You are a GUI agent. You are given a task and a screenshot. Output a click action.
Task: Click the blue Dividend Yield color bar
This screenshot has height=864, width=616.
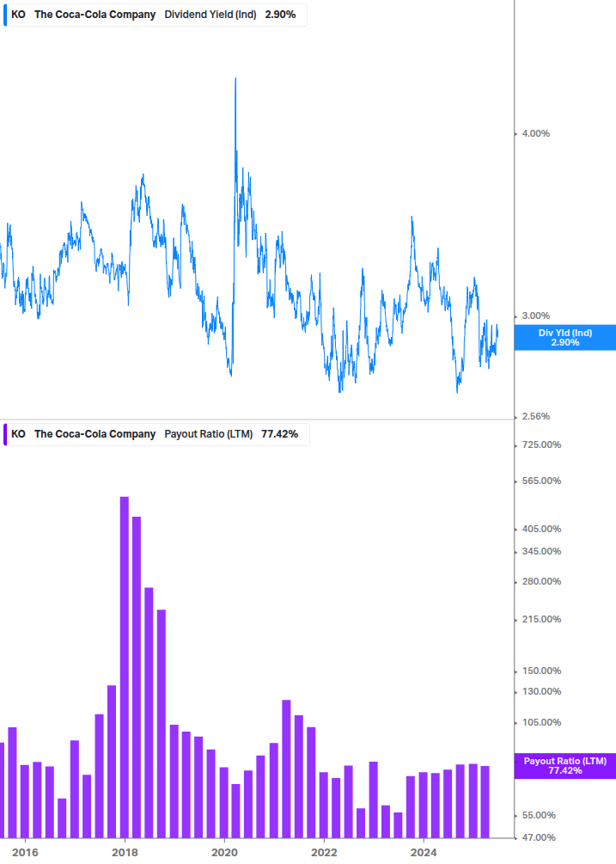[x=5, y=15]
